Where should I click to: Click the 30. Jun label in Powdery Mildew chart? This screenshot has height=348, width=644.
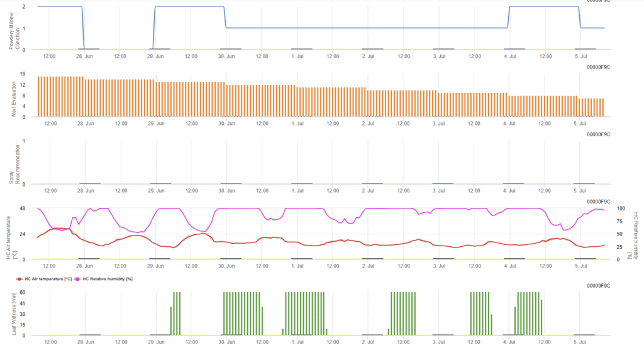tap(226, 56)
